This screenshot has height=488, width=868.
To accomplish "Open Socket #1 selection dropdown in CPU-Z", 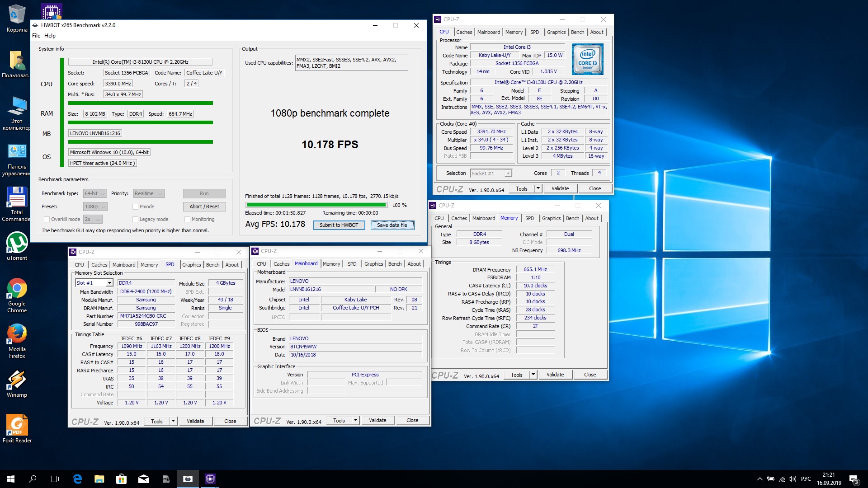I will (491, 174).
